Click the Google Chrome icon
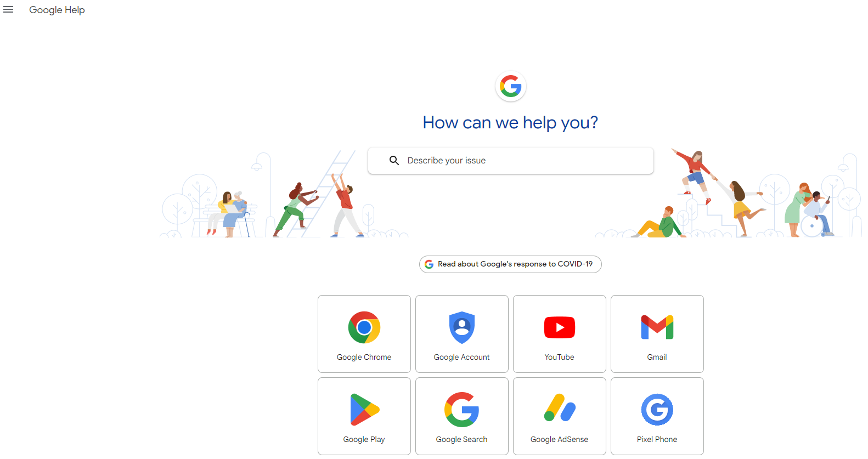This screenshot has height=459, width=868. [x=364, y=327]
